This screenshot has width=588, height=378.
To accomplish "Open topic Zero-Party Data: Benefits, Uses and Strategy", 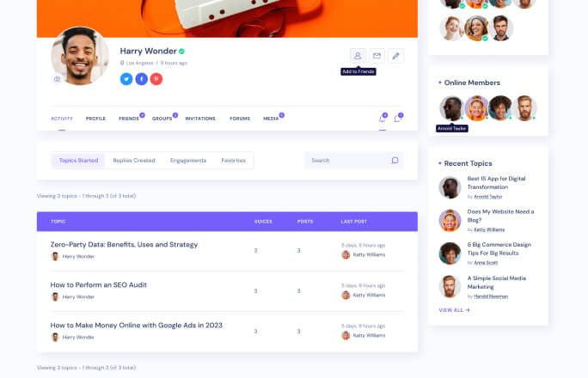I will point(124,245).
